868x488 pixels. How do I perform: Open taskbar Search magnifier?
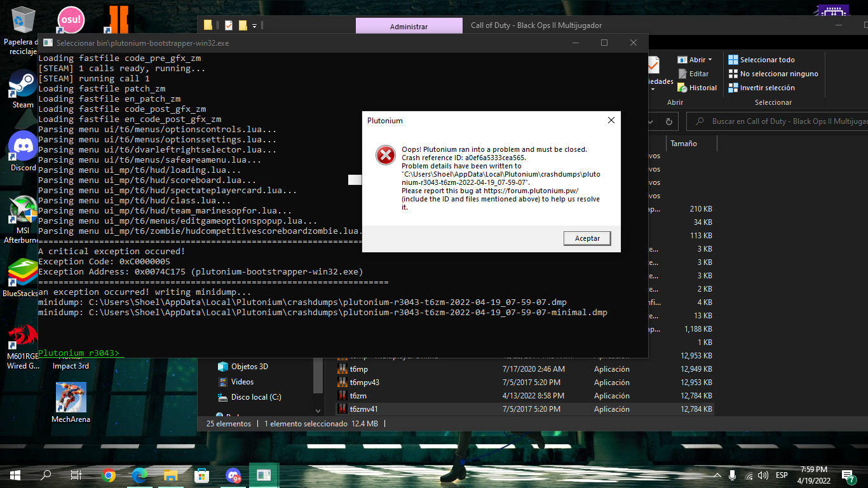coord(46,475)
